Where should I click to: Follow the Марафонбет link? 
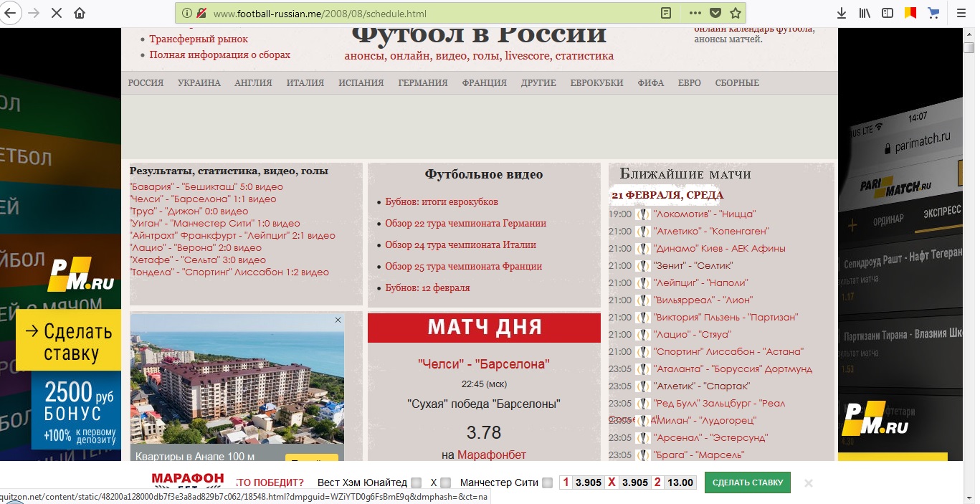coord(492,455)
